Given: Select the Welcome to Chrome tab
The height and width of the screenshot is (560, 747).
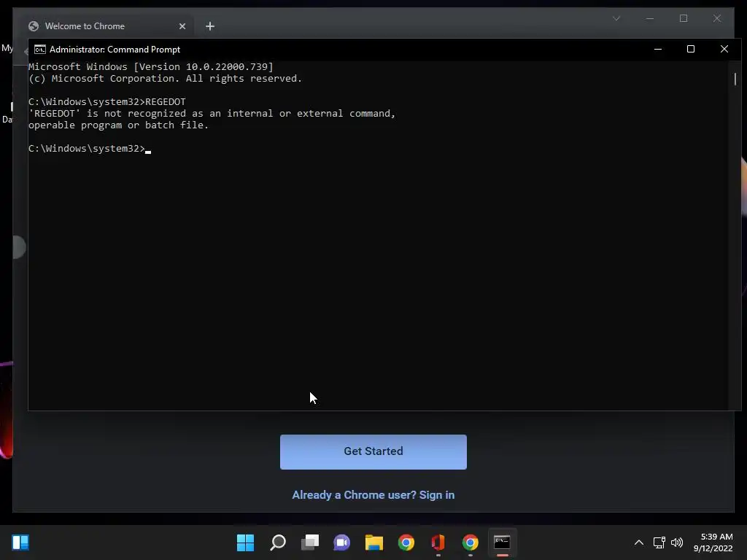Looking at the screenshot, I should 107,26.
